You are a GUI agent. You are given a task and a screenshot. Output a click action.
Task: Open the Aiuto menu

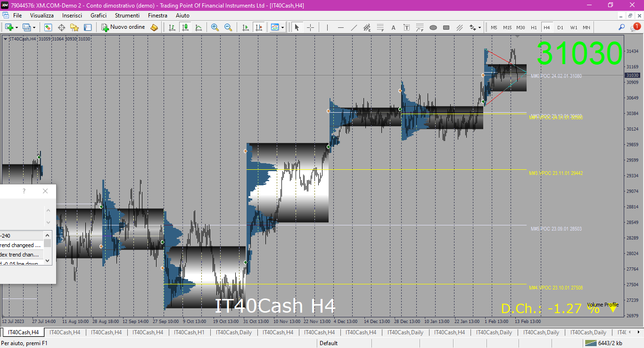pos(182,16)
